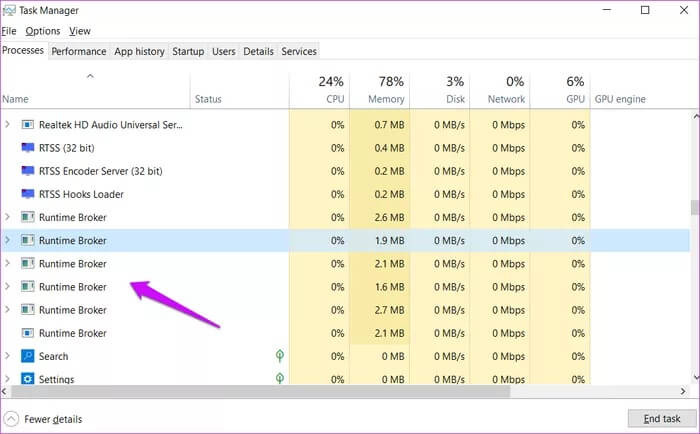
Task: Sort processes by Network column
Action: [500, 91]
